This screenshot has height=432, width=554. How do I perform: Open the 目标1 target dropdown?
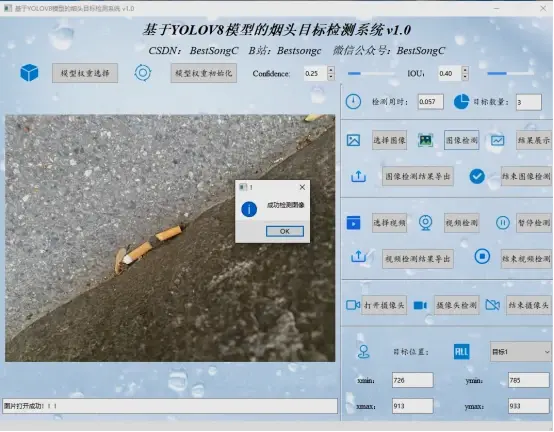coord(520,352)
